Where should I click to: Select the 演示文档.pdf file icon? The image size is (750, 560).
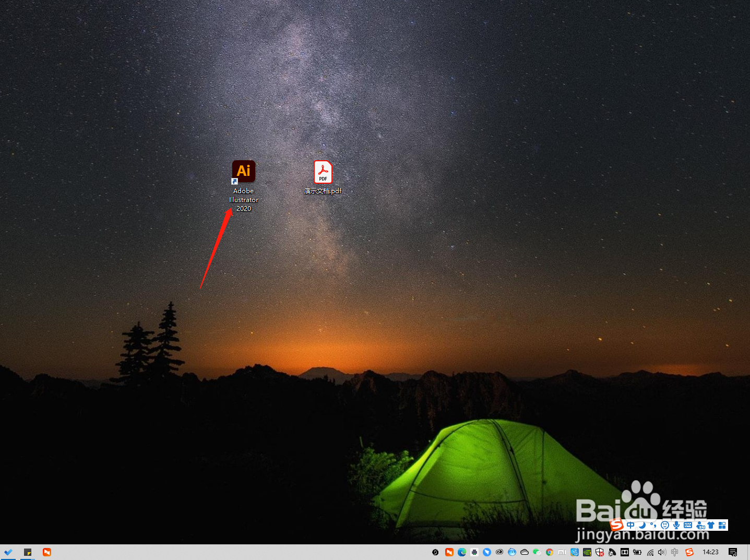tap(323, 177)
